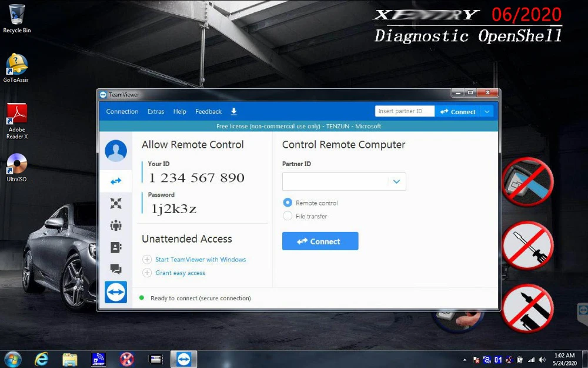This screenshot has height=368, width=588.
Task: Click the download update arrow icon
Action: (x=233, y=111)
